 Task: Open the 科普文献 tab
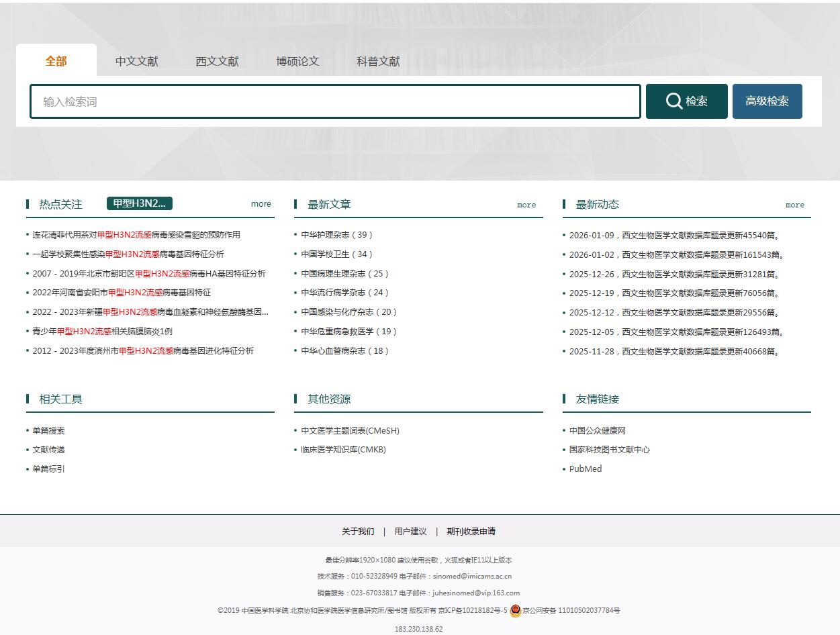click(377, 61)
